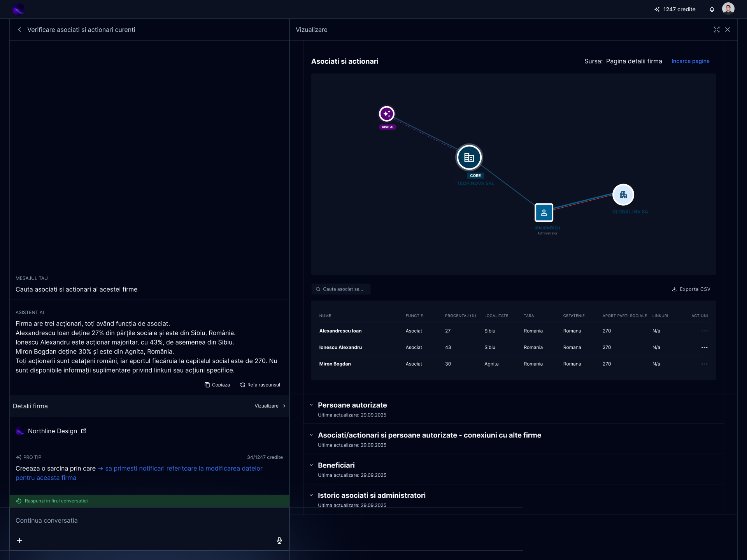Open the user profile avatar

(728, 9)
